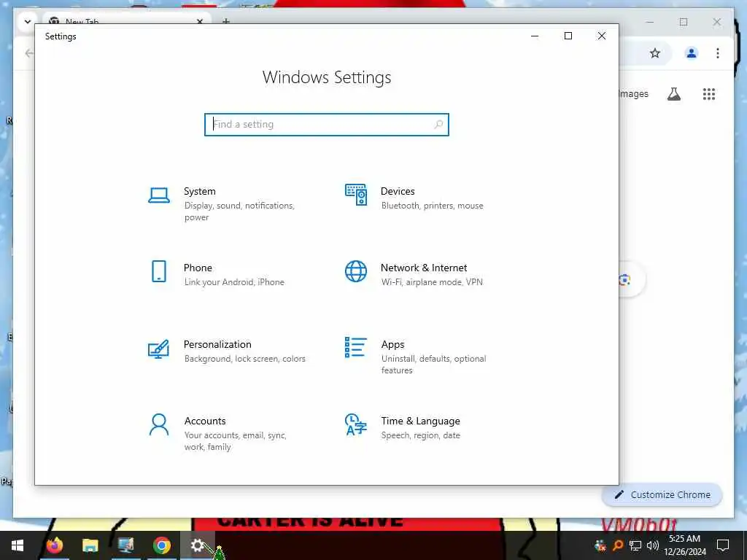Viewport: 747px width, 560px height.
Task: Click the computer monitor taskbar icon
Action: tap(125, 545)
